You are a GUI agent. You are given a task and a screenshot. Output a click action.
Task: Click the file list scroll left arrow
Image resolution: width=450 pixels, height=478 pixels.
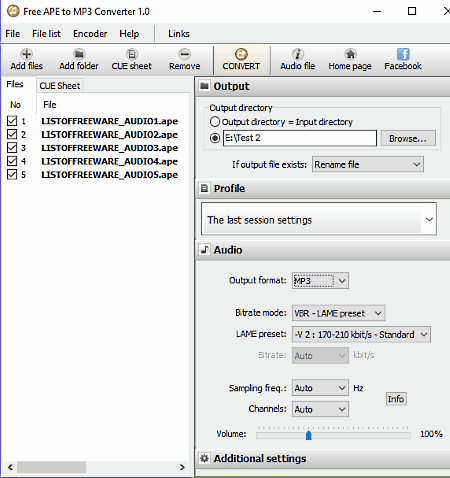[10, 467]
